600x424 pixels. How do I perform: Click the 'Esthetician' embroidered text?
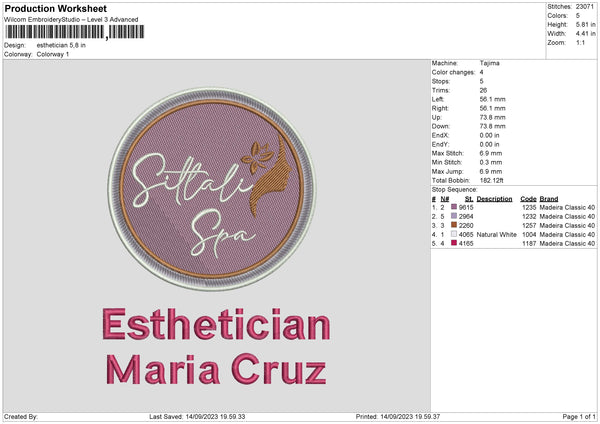(217, 325)
